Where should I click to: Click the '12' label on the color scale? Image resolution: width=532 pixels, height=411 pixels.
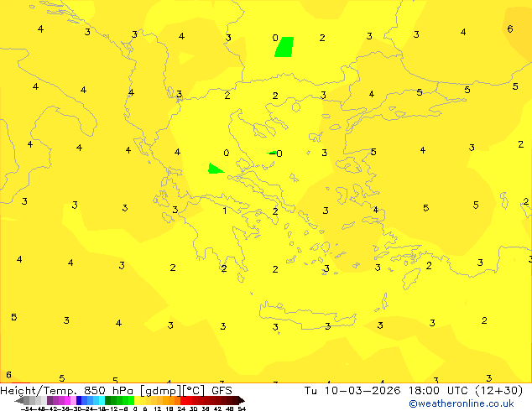(x=158, y=409)
